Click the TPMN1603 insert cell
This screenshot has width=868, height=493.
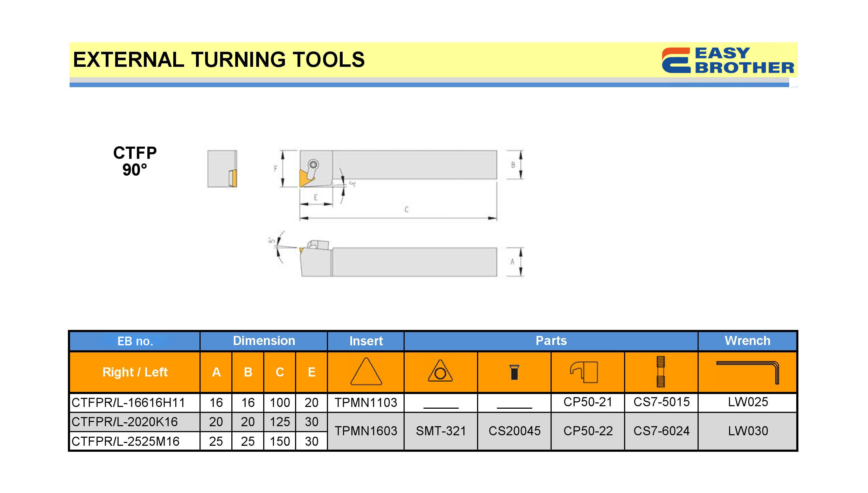click(366, 431)
